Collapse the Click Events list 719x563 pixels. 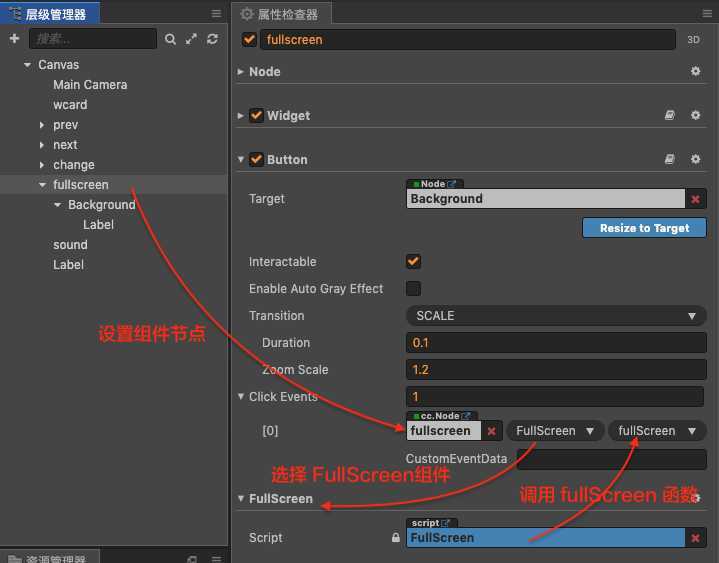tap(240, 396)
